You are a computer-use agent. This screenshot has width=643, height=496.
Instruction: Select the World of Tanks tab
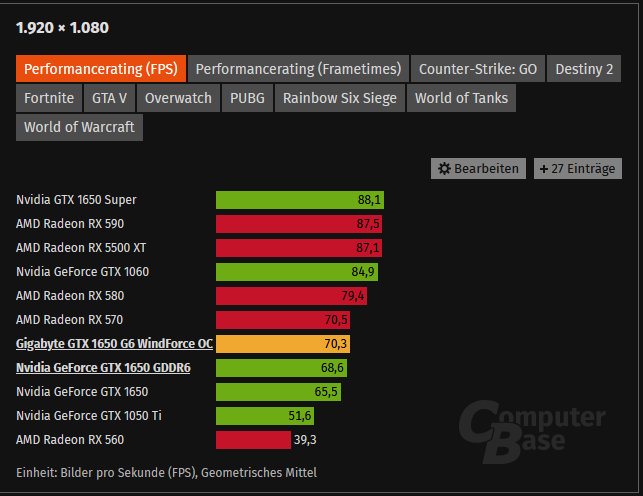click(461, 98)
